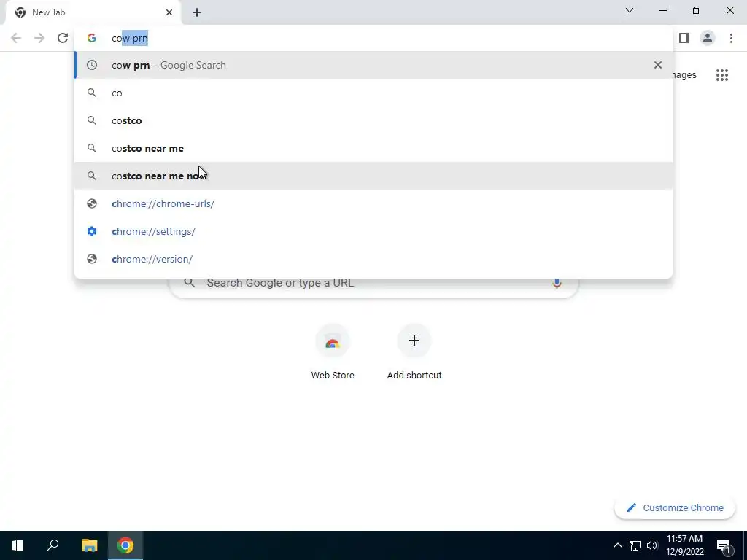Click the browser forward arrow
The width and height of the screenshot is (747, 560).
point(39,38)
